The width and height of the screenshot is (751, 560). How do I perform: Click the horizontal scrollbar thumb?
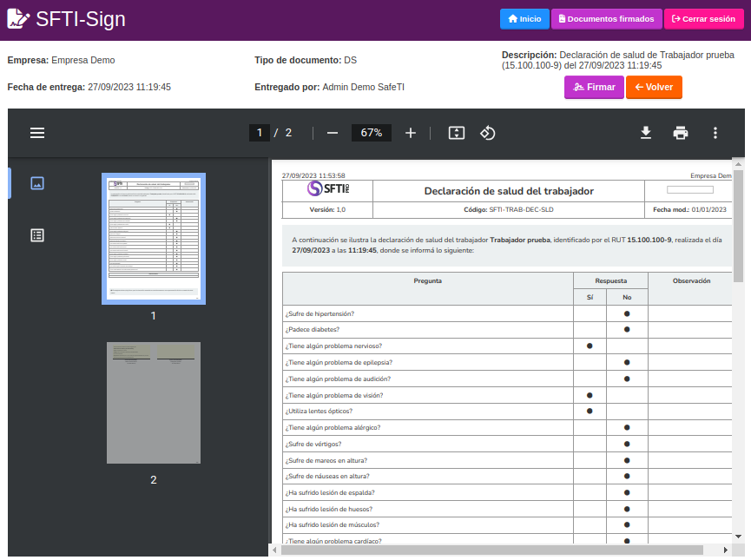point(492,550)
